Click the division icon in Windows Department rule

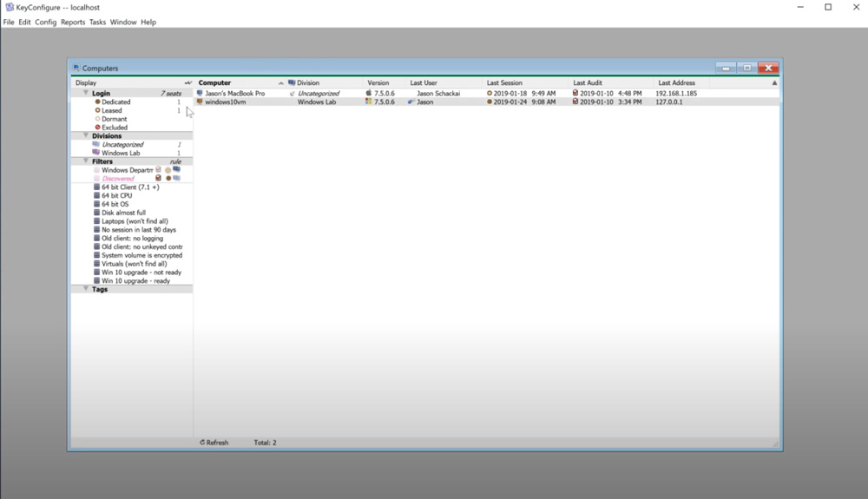coord(176,169)
